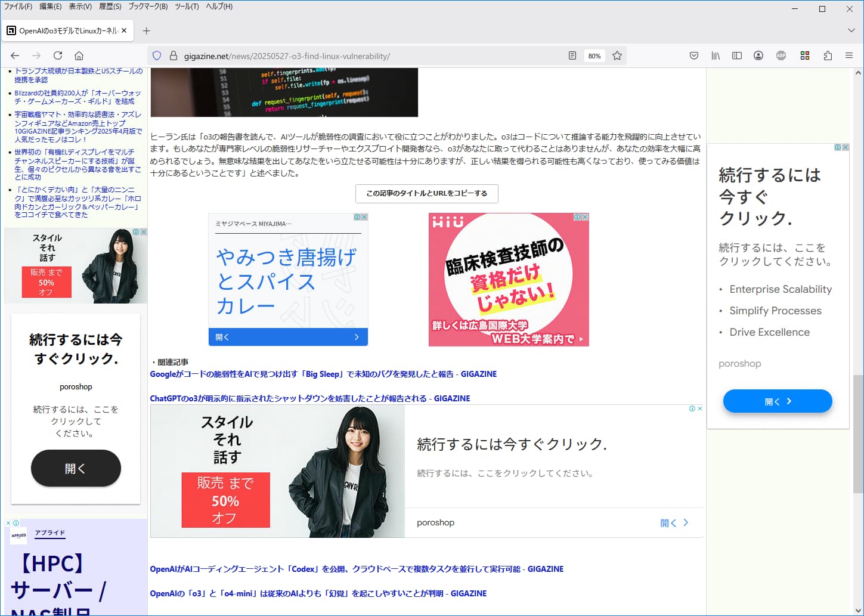Toggle reader view for this article
Viewport: 864px width, 616px height.
point(572,55)
